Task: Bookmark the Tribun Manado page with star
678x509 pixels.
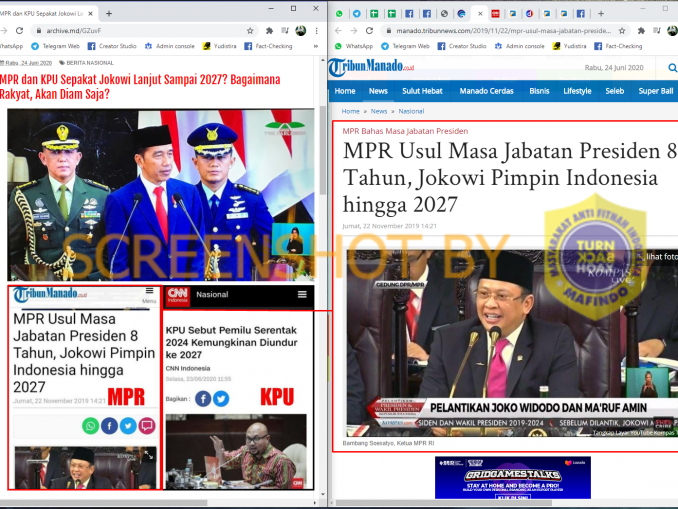Action: 622,31
